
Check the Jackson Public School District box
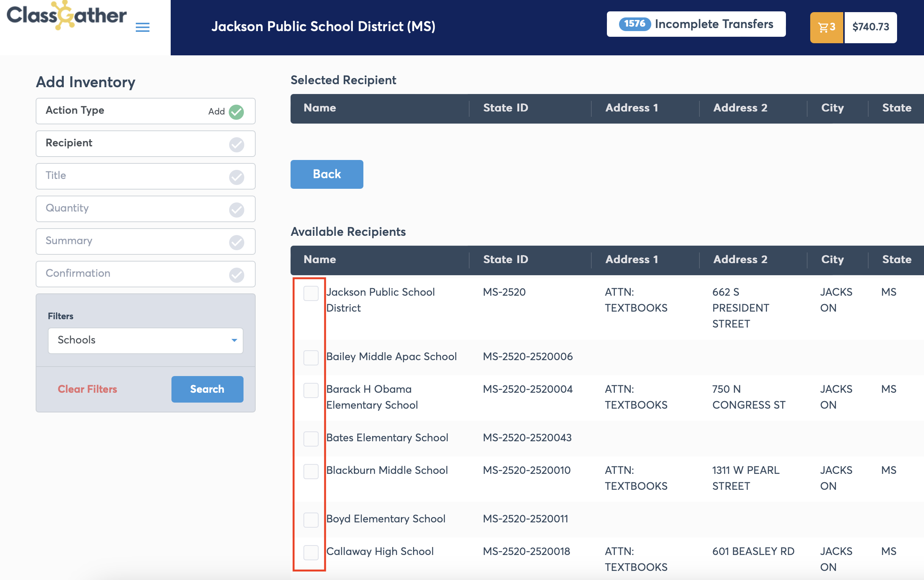point(311,293)
